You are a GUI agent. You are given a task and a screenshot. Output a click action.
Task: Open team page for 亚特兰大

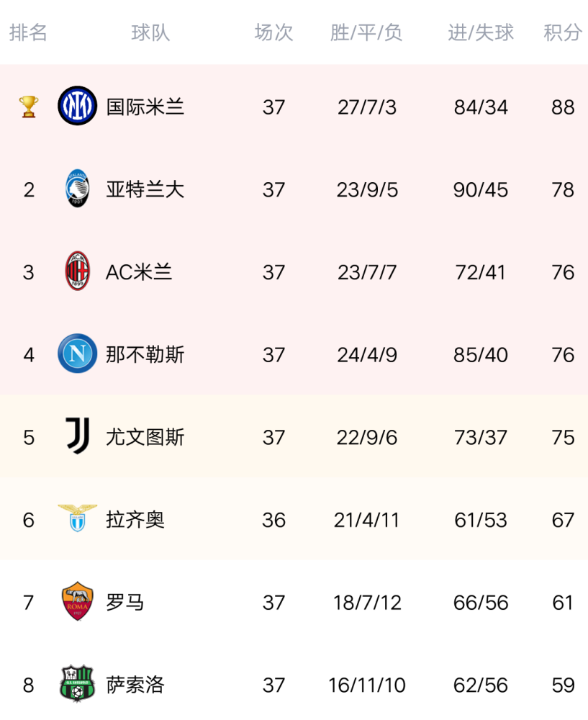point(145,189)
